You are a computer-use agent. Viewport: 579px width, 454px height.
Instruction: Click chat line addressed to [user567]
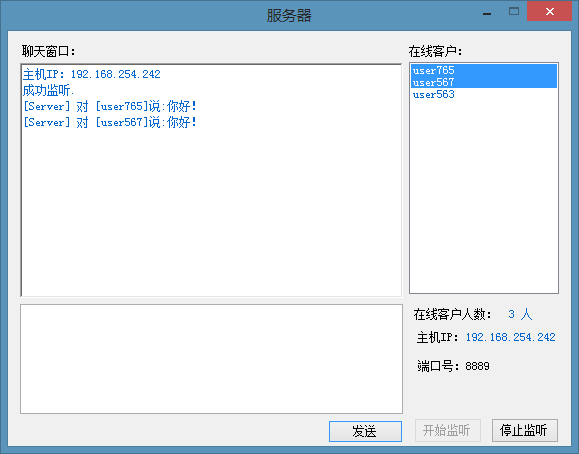(x=110, y=122)
